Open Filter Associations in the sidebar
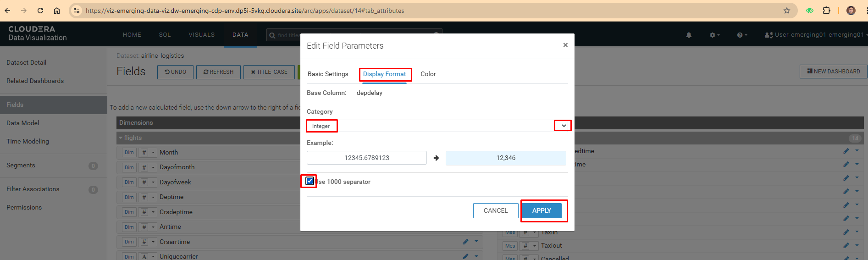 [x=33, y=189]
